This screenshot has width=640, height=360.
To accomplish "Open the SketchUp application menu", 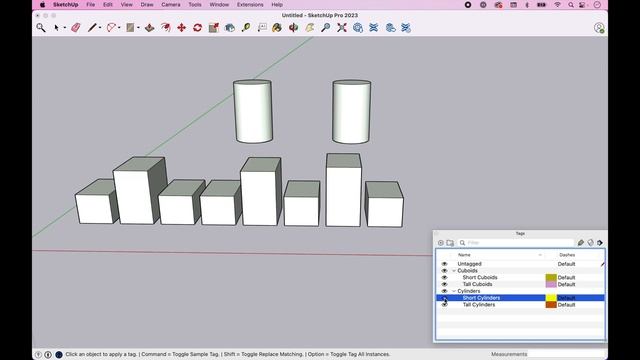I will pyautogui.click(x=65, y=4).
